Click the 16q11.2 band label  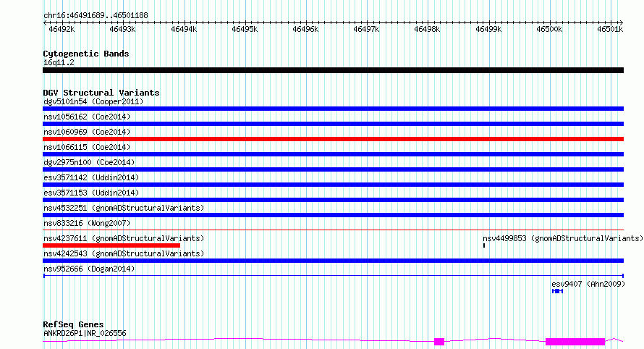pyautogui.click(x=59, y=62)
